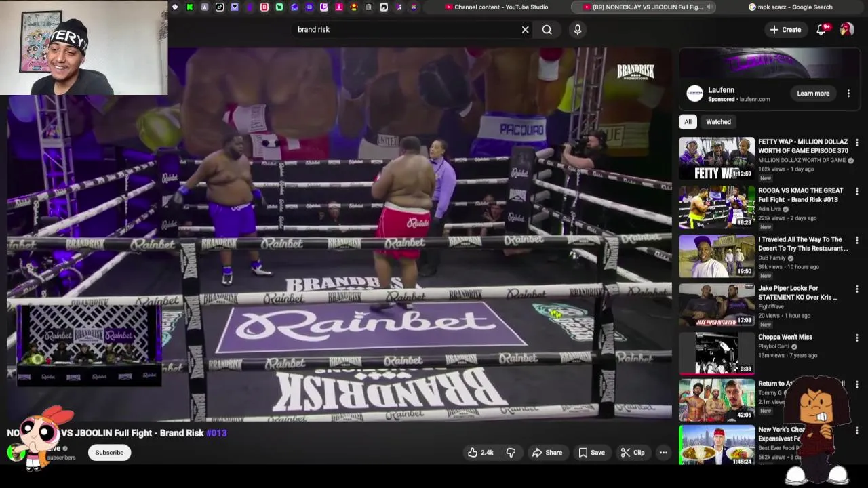Open options for ROOGA VS KMAC video
The height and width of the screenshot is (488, 868).
coord(857,192)
